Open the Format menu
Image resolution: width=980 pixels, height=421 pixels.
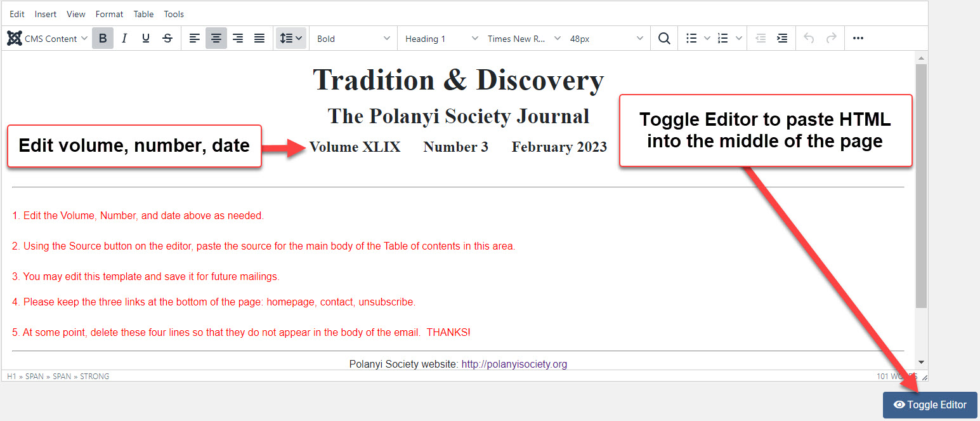click(x=109, y=14)
